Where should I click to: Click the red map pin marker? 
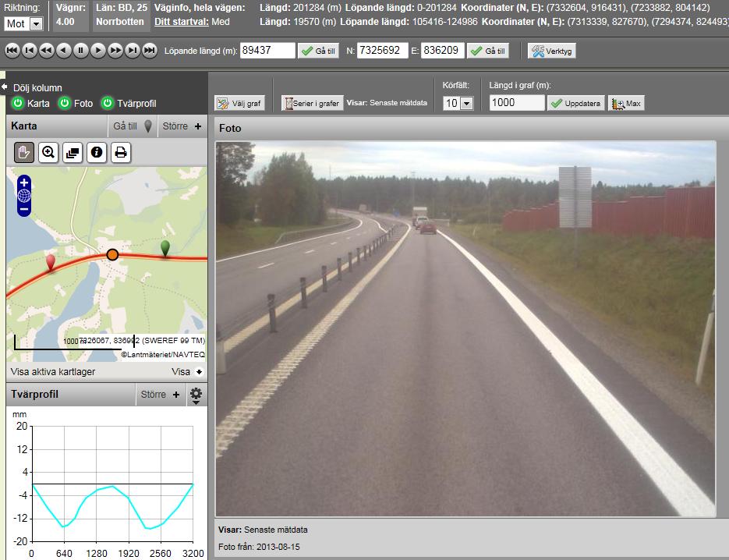coord(51,262)
